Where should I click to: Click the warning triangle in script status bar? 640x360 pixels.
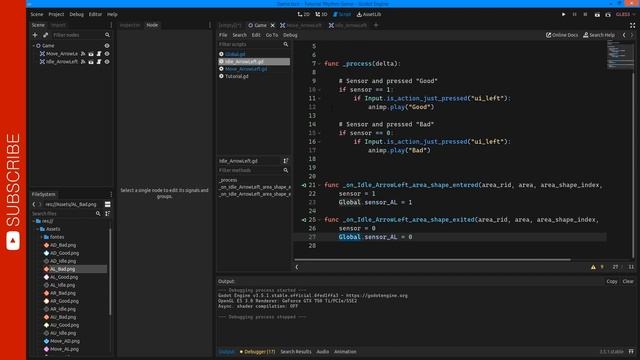pos(593,267)
